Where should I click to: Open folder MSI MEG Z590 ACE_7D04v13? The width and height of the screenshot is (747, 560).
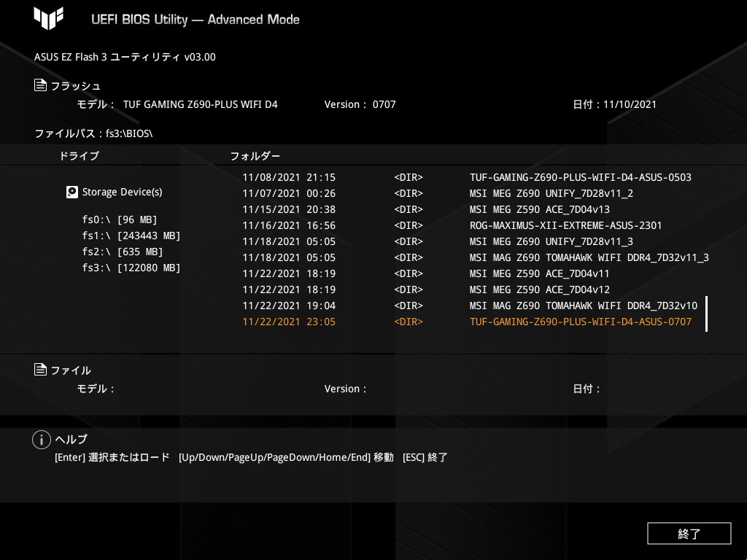point(540,209)
